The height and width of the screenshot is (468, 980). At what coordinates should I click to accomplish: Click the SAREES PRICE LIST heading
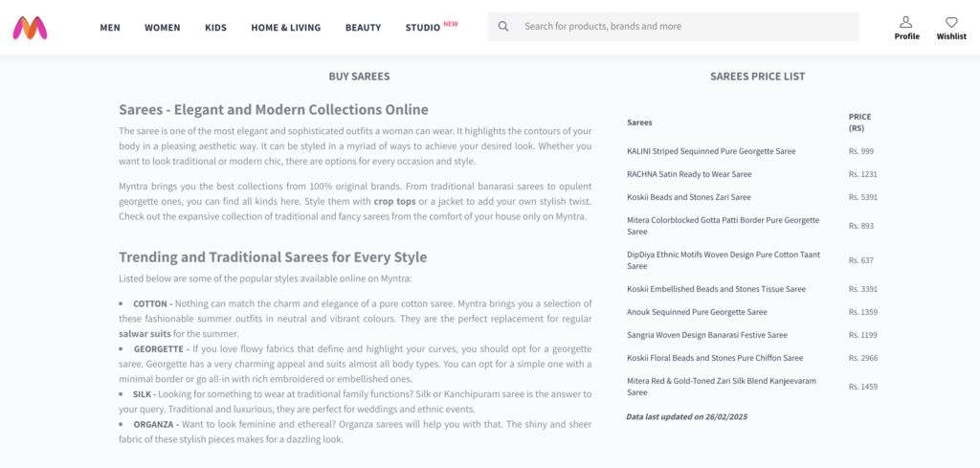point(758,77)
